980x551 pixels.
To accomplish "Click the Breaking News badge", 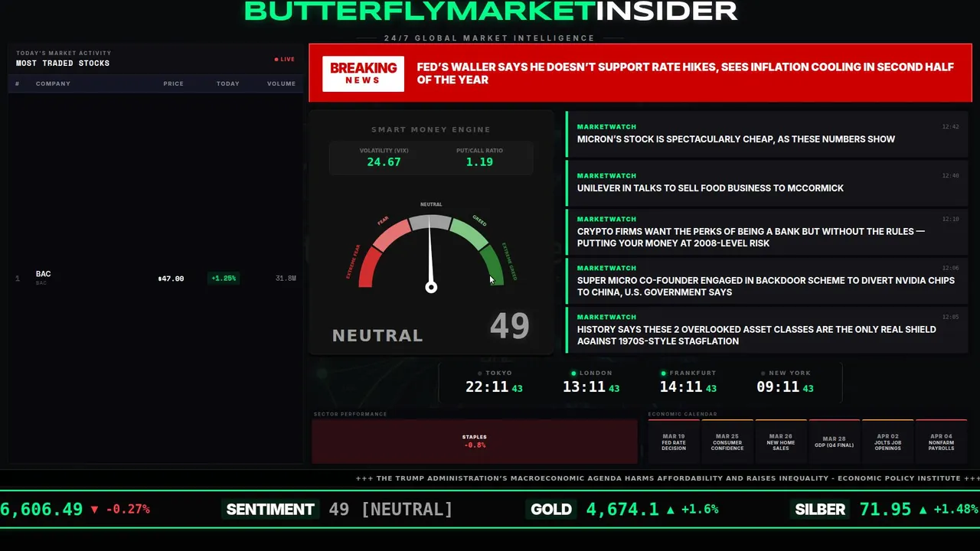I will (363, 73).
